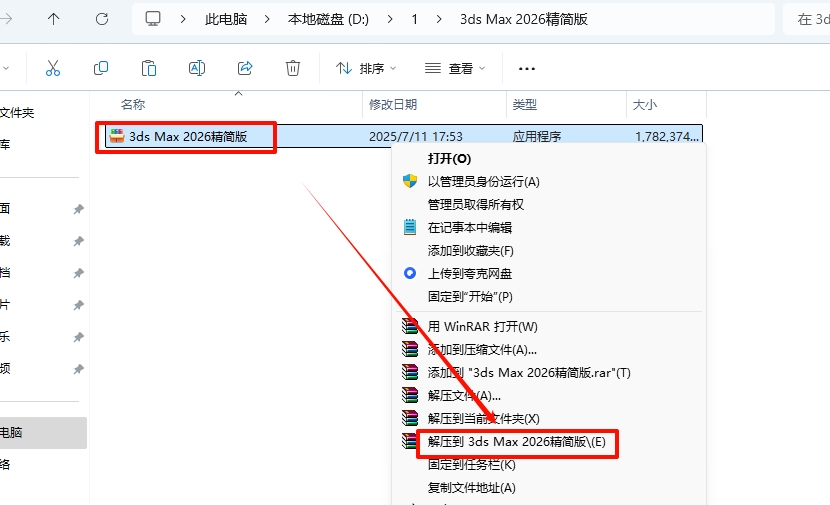The image size is (830, 505).
Task: Click the file size 1,782,374 cell
Action: 667,137
